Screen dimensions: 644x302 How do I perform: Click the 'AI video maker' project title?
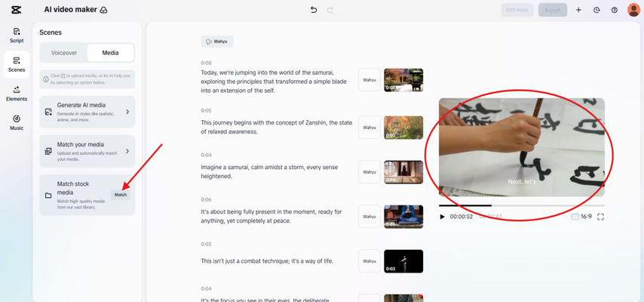point(70,10)
